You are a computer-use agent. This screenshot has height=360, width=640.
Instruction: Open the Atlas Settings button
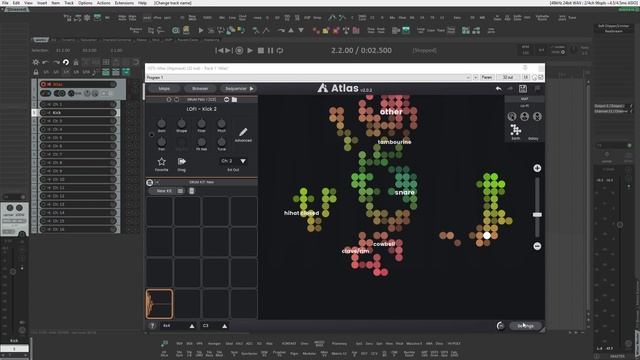click(x=526, y=326)
